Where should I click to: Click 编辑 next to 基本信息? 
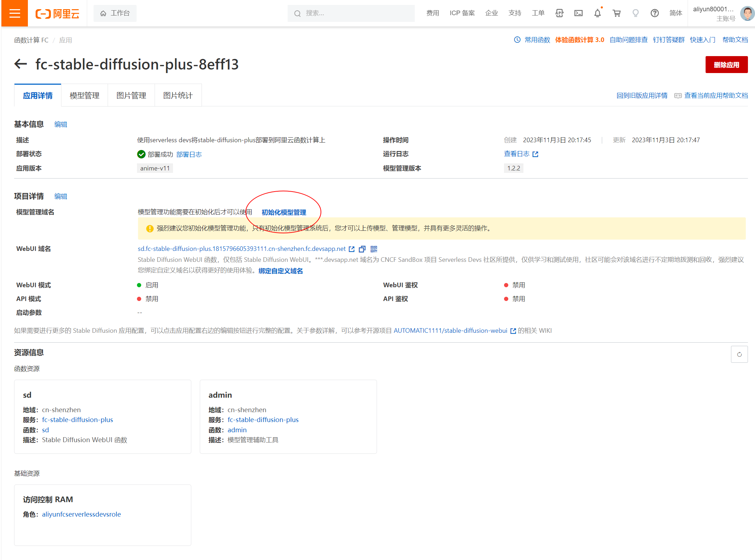coord(61,125)
